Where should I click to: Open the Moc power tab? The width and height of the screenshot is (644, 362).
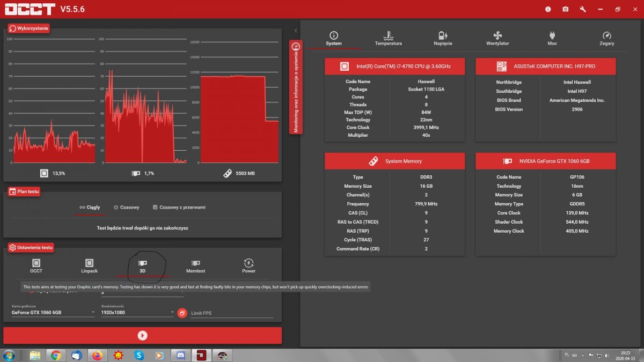552,39
